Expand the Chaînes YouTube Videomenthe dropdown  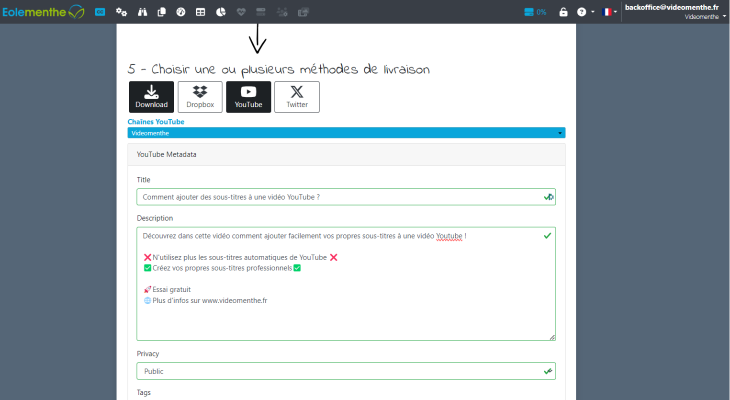pos(346,133)
